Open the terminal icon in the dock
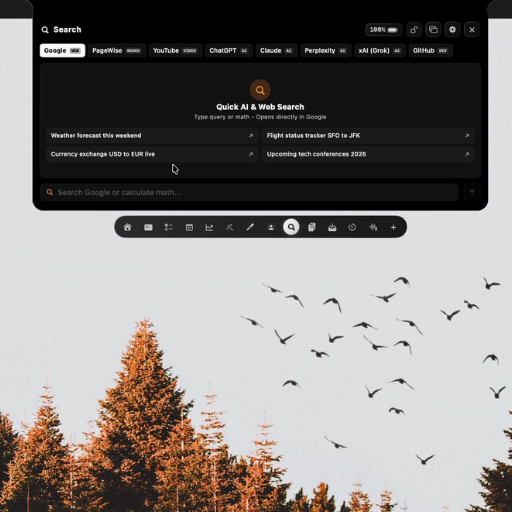Screen dimensions: 512x512 148,227
